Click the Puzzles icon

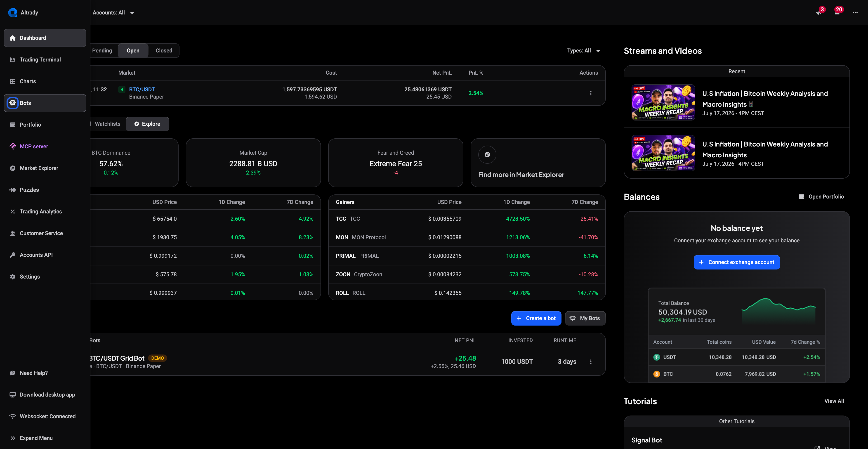[13, 190]
